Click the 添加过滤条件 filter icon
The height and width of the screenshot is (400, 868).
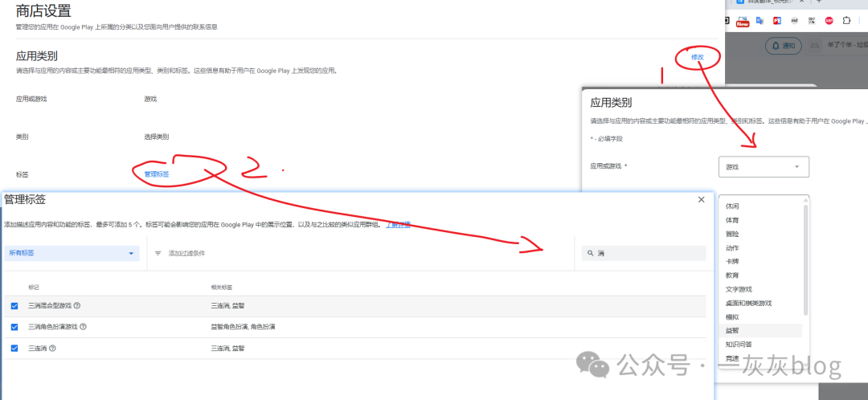(x=158, y=253)
